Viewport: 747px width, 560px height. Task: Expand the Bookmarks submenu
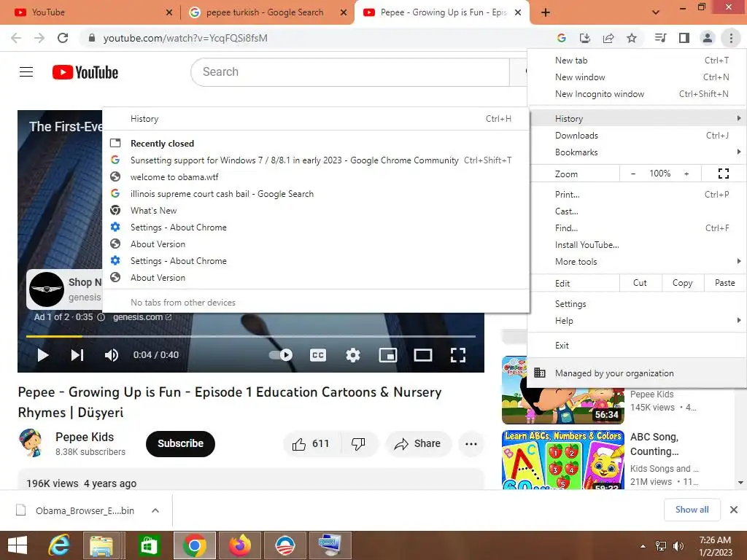638,152
